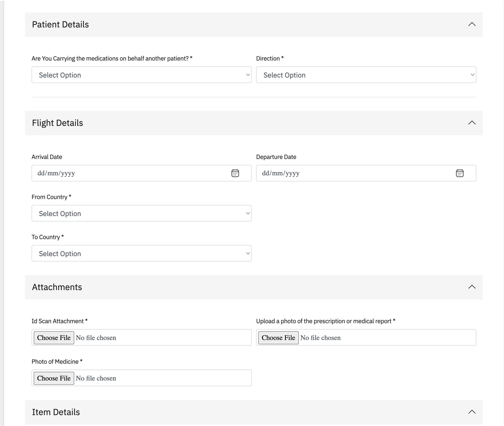
Task: Choose file for Id Scan Attachment
Action: click(54, 338)
